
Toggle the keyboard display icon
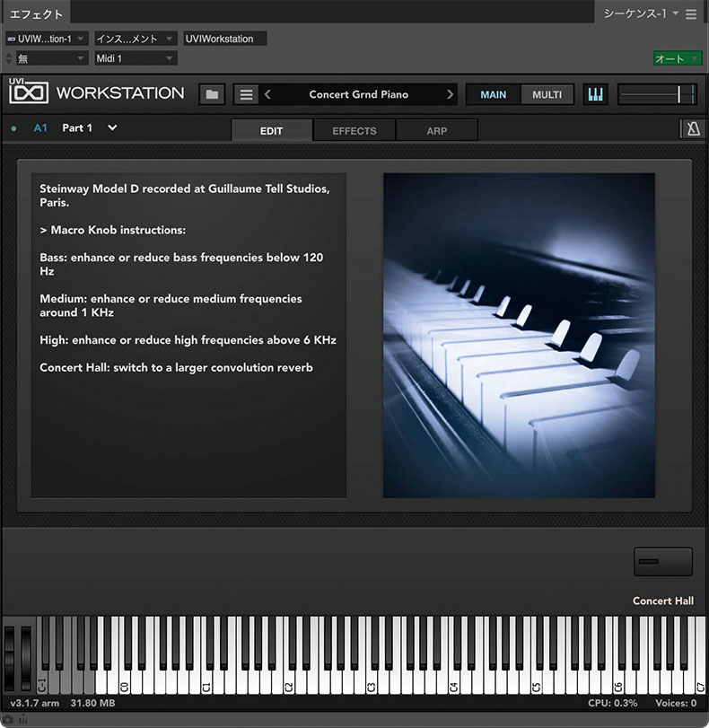pos(595,95)
